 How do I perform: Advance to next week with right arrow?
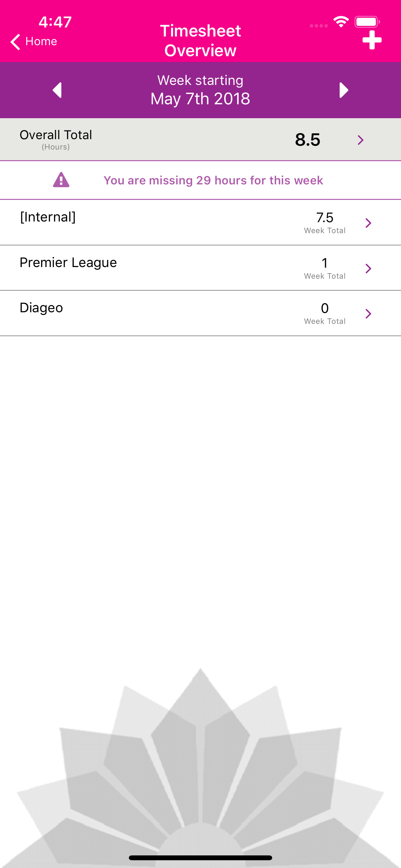[x=344, y=90]
